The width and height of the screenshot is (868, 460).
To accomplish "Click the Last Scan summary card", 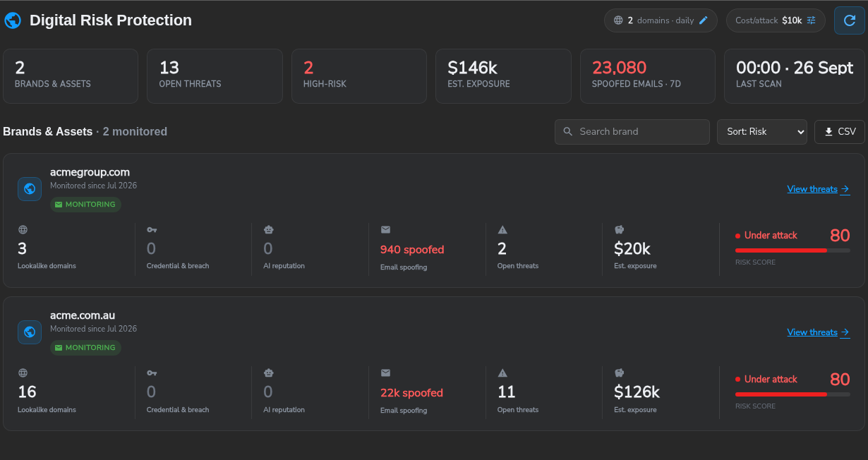I will tap(795, 76).
